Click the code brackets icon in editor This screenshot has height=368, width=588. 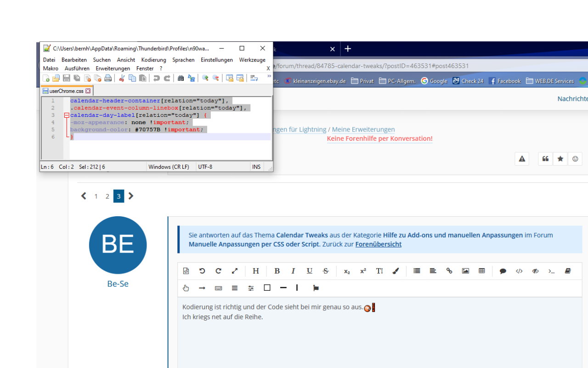tap(519, 271)
